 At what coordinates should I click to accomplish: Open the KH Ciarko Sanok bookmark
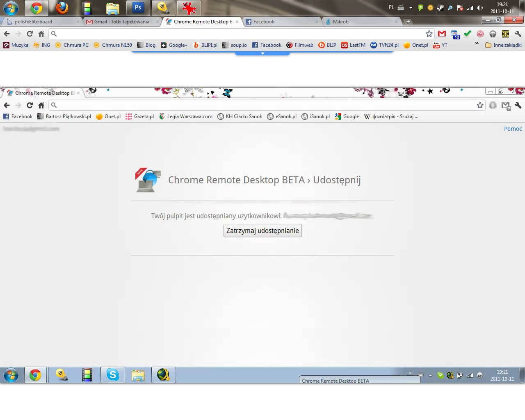(240, 116)
